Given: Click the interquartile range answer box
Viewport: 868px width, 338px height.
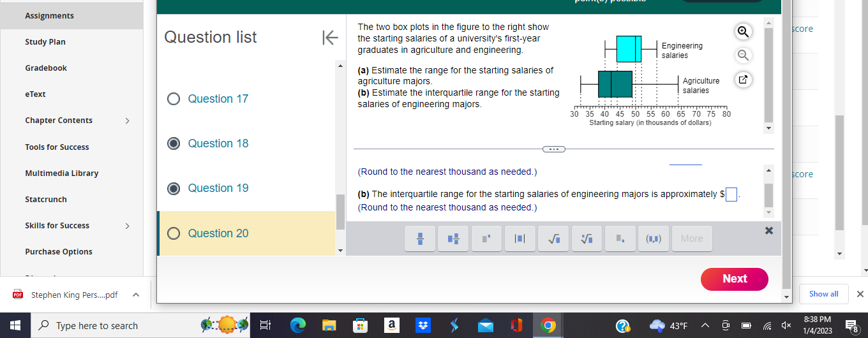Looking at the screenshot, I should [731, 194].
